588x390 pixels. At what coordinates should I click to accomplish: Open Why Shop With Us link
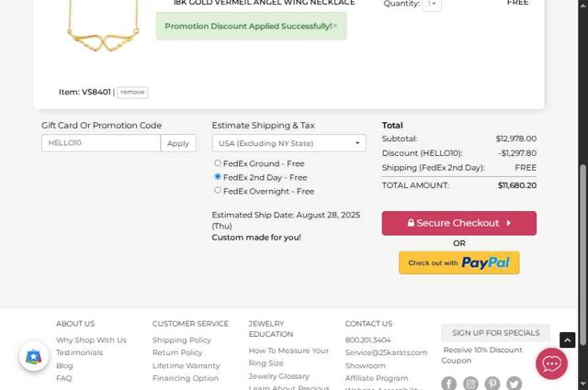[x=91, y=340]
